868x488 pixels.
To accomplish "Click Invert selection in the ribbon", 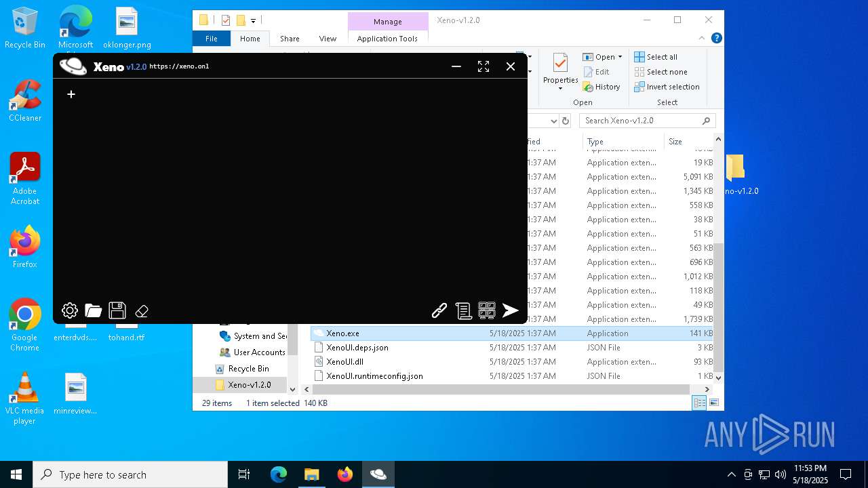I will (667, 87).
